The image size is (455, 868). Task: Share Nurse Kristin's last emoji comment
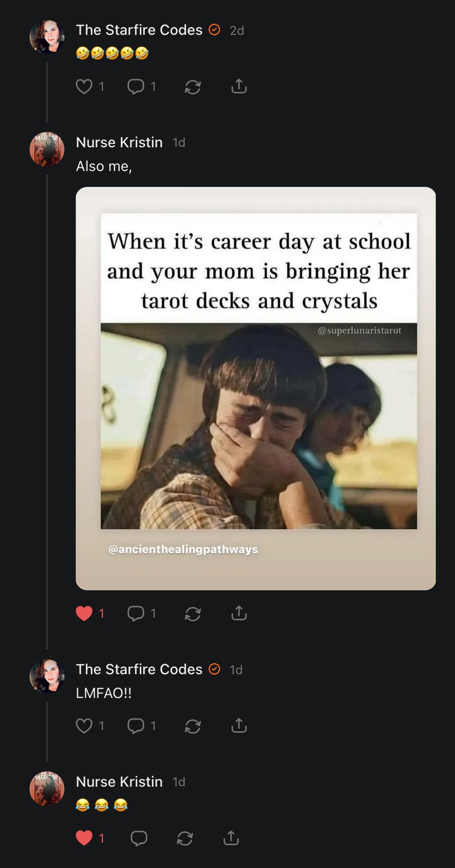coord(231,838)
